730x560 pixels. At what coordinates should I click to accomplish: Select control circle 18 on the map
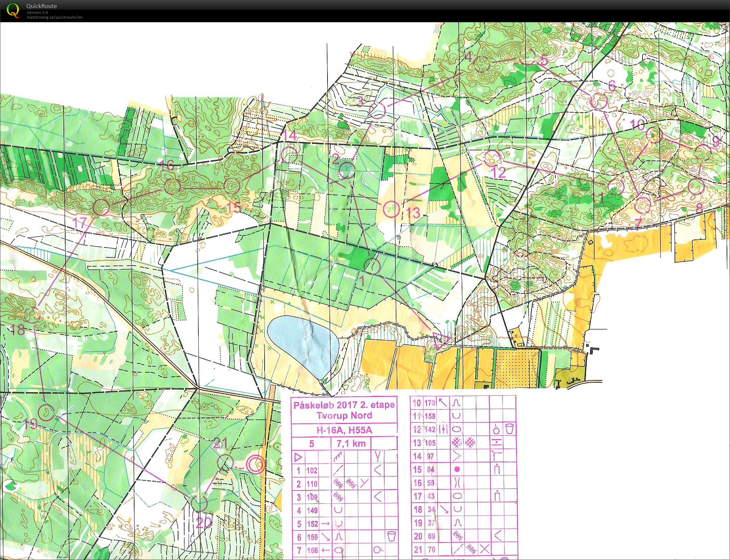coord(33,314)
